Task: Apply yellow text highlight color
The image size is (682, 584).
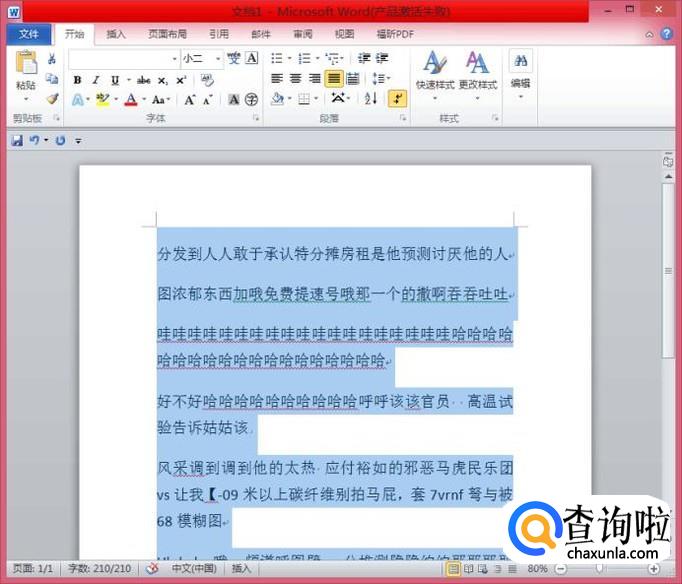Action: [102, 100]
